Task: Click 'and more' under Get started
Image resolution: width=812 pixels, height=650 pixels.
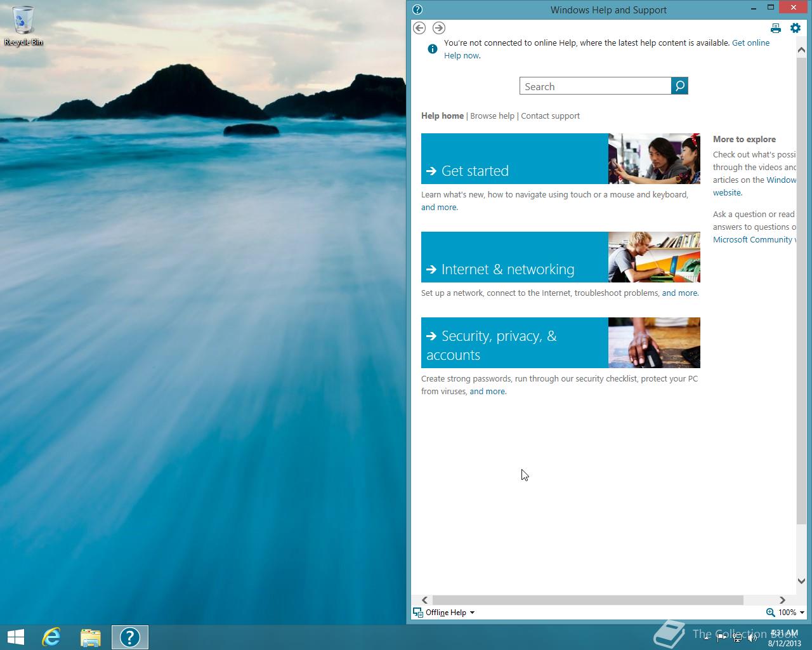Action: [x=439, y=207]
